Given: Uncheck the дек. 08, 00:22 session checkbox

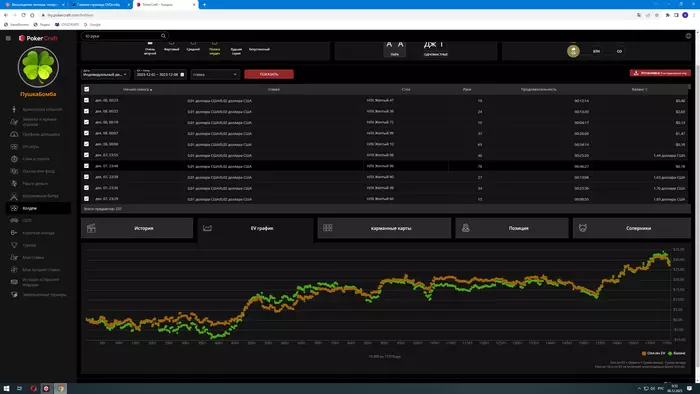Looking at the screenshot, I should click(87, 111).
